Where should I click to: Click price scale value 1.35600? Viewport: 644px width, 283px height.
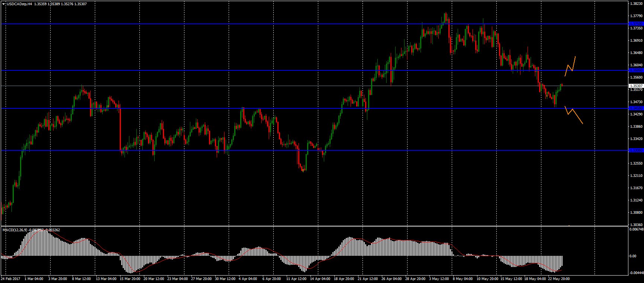coord(637,77)
